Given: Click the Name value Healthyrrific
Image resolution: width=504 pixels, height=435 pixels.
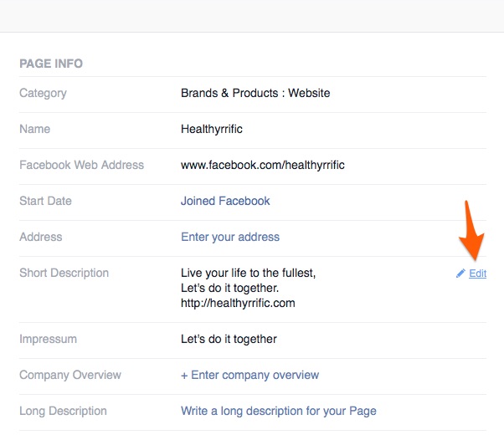Looking at the screenshot, I should (212, 129).
